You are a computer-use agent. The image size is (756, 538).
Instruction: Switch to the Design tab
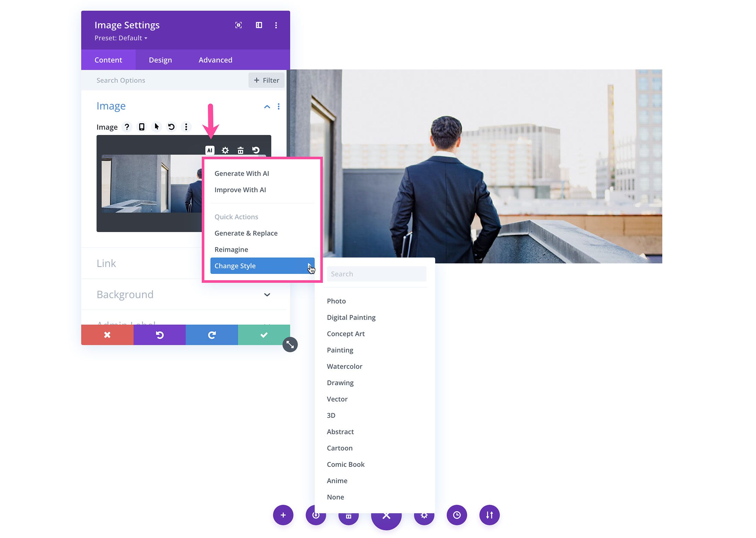[160, 59]
